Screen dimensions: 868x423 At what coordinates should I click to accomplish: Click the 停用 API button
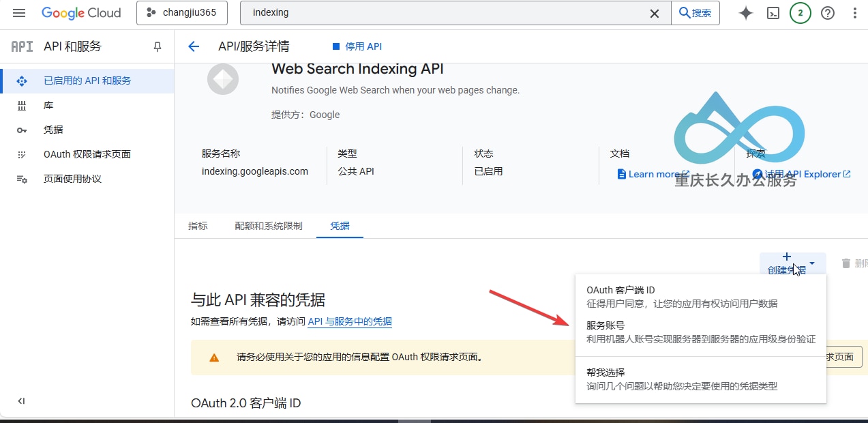[x=357, y=46]
